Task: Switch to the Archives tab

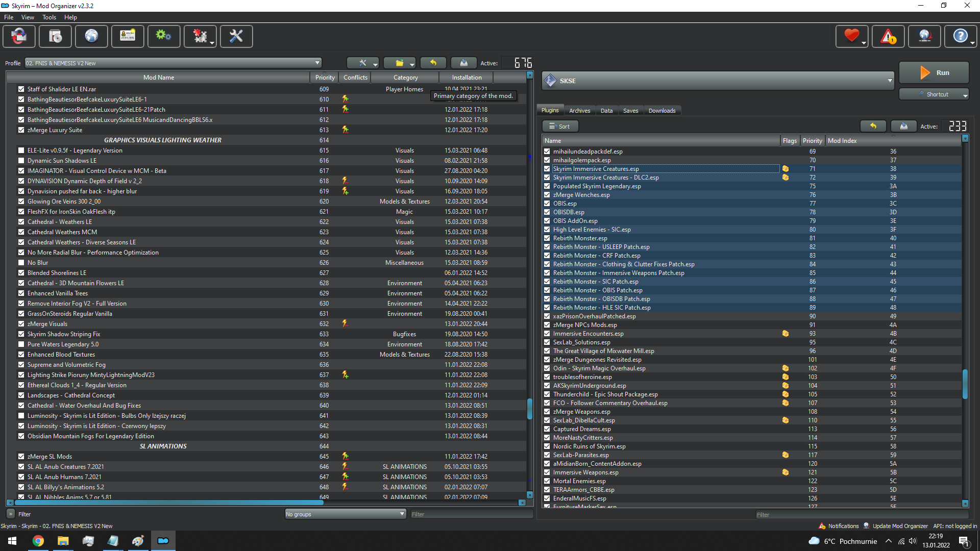Action: (x=579, y=111)
